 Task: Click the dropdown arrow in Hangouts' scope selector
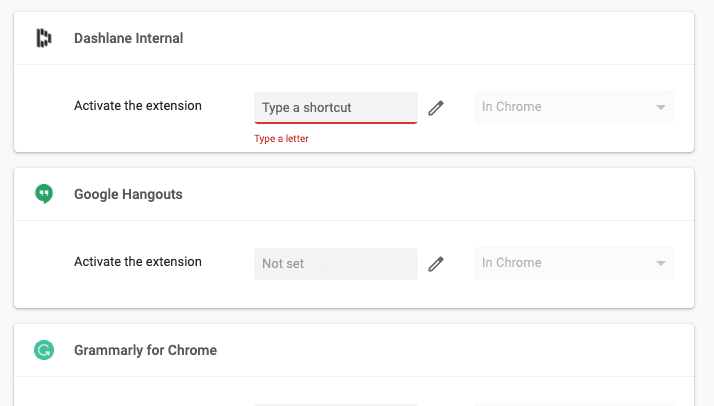point(660,264)
